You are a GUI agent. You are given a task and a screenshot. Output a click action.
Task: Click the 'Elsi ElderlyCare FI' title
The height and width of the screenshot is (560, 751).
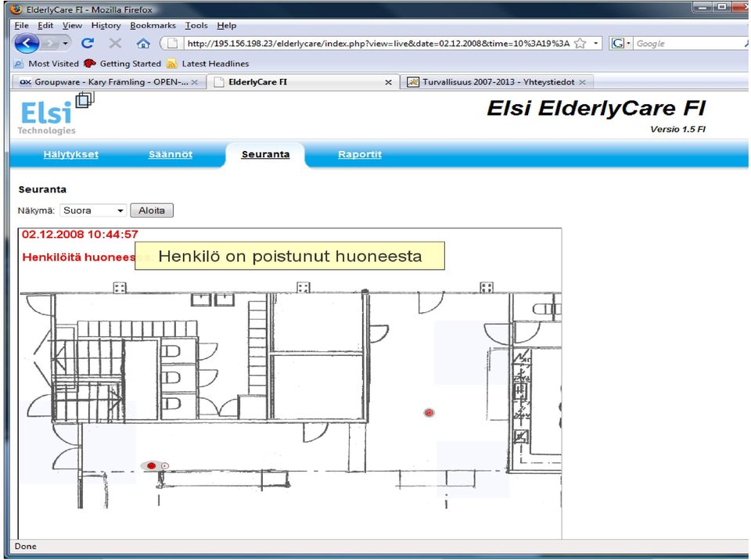pos(596,108)
